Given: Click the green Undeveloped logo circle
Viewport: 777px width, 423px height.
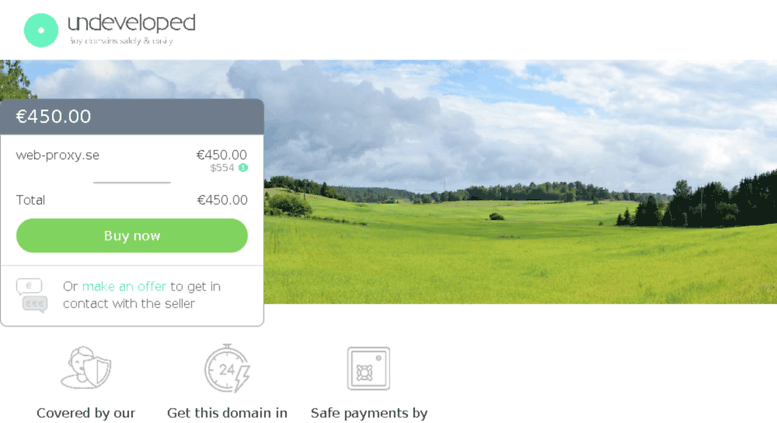Looking at the screenshot, I should (41, 30).
